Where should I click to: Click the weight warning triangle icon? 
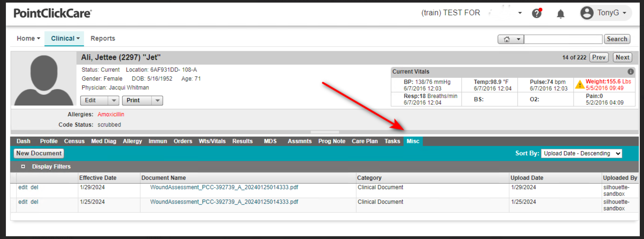tap(580, 85)
